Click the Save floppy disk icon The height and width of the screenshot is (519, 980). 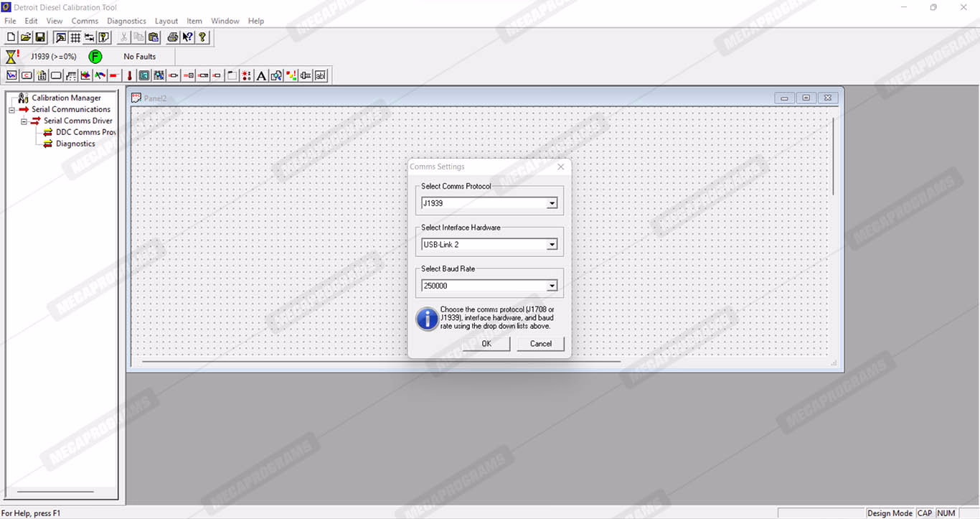coord(40,37)
